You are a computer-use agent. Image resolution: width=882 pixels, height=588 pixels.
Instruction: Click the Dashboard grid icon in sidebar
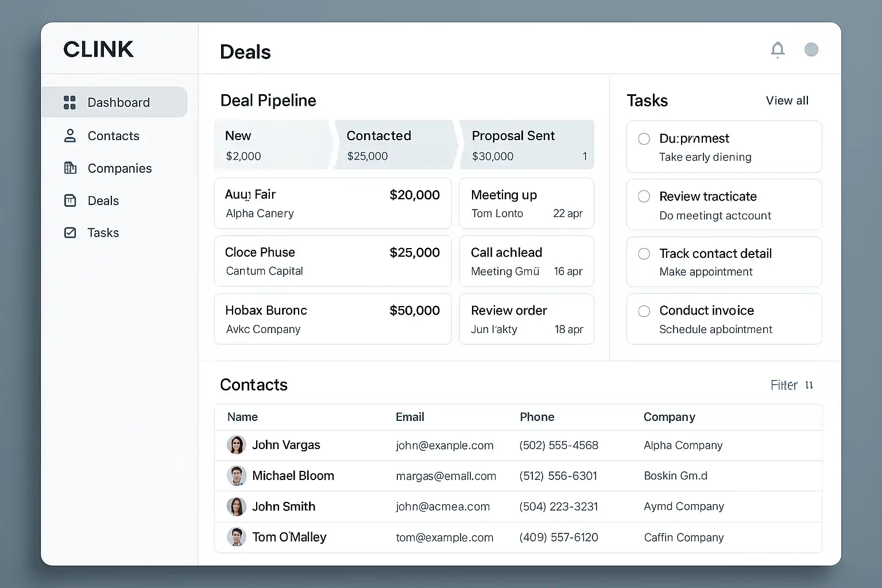(x=69, y=103)
